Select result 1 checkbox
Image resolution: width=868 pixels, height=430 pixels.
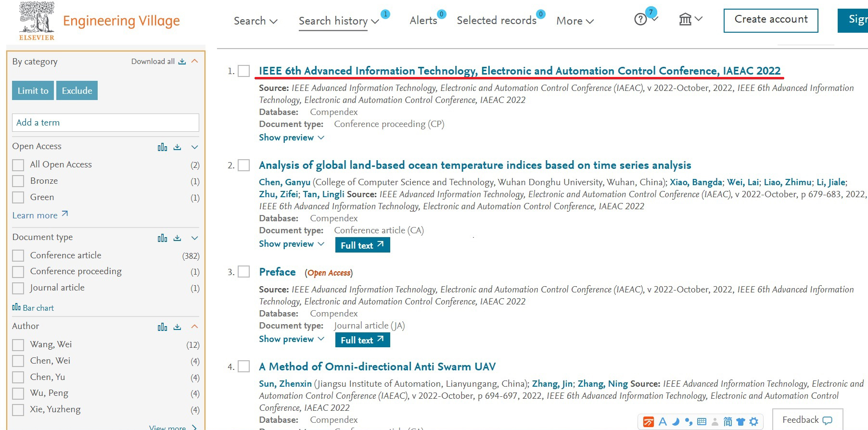[244, 71]
